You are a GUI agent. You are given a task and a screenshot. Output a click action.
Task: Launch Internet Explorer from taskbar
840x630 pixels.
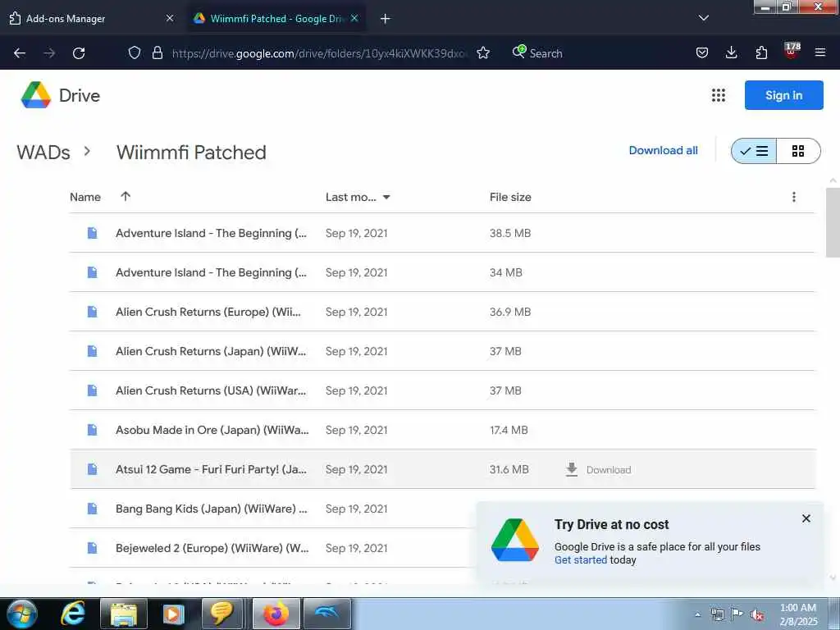(73, 614)
